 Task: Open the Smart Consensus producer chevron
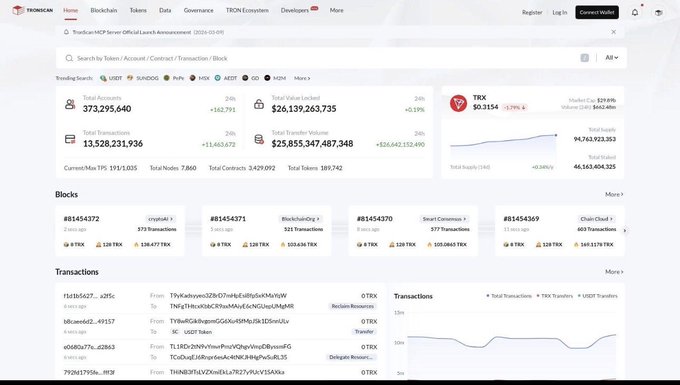(x=465, y=219)
